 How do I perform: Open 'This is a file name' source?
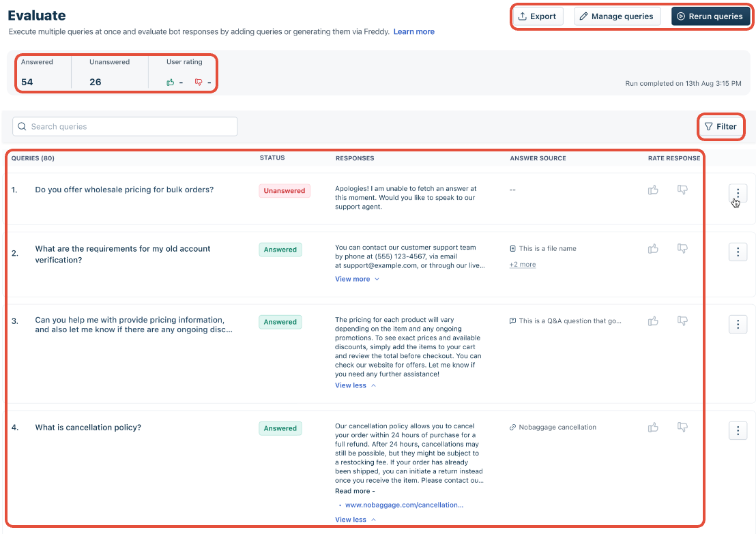point(543,249)
